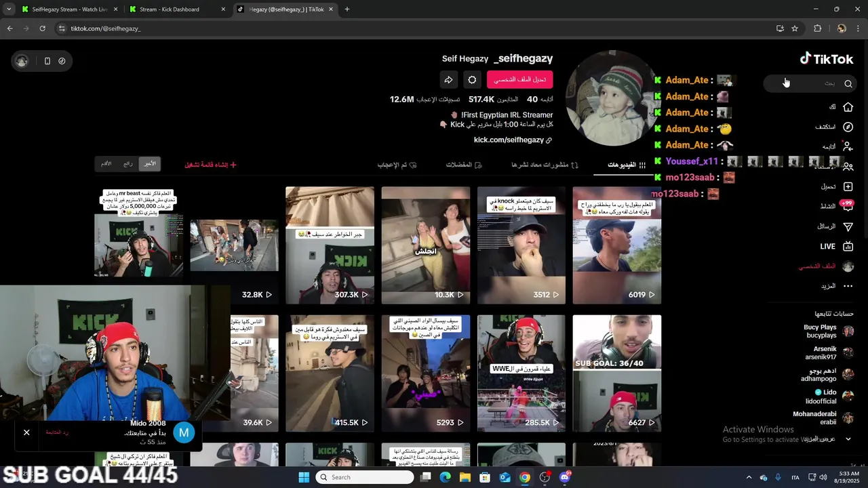
Task: Open the Following icon in sidebar
Action: (848, 146)
